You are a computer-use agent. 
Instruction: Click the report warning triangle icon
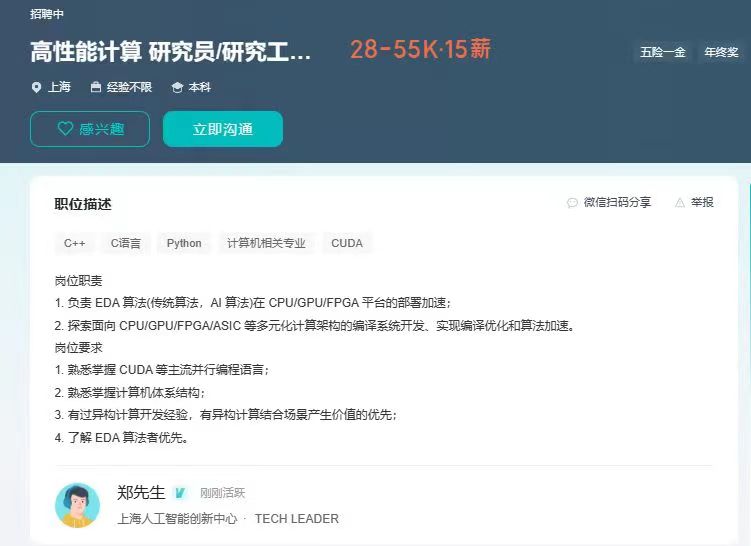pyautogui.click(x=680, y=203)
